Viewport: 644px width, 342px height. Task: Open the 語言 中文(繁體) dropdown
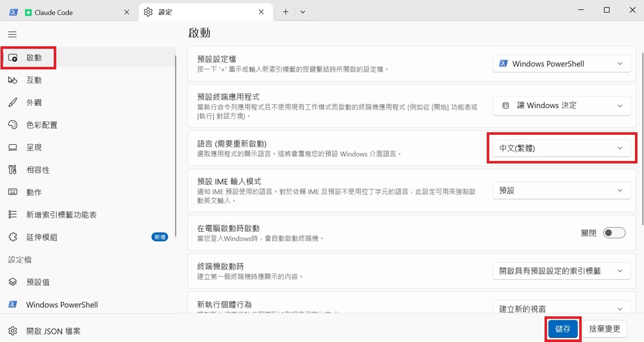[x=562, y=148]
